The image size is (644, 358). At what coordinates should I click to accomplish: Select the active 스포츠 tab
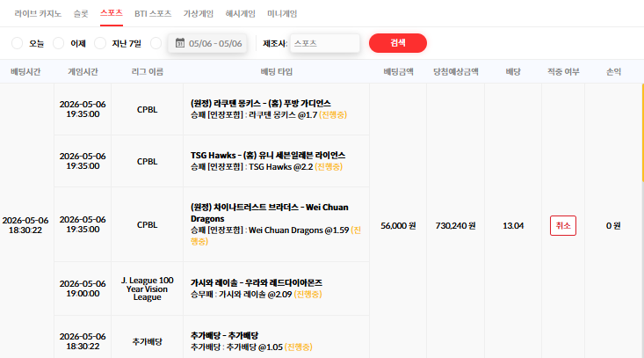point(112,13)
